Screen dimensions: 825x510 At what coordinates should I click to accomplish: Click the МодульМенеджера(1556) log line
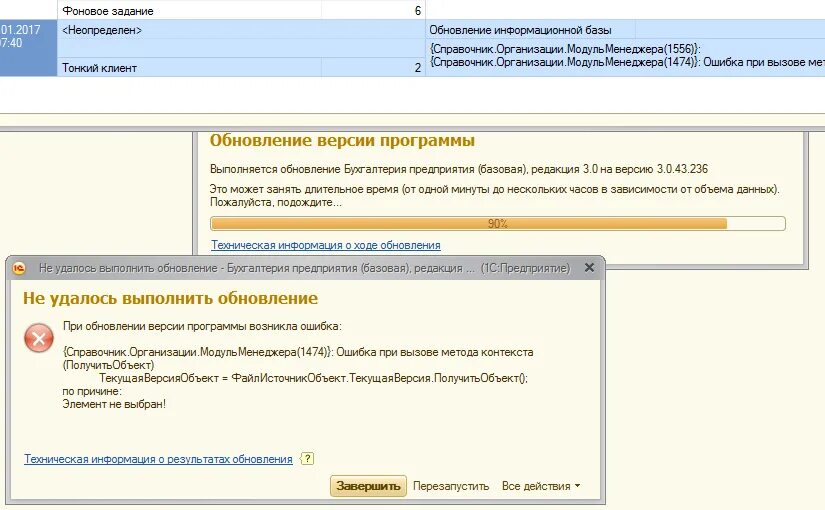[565, 49]
